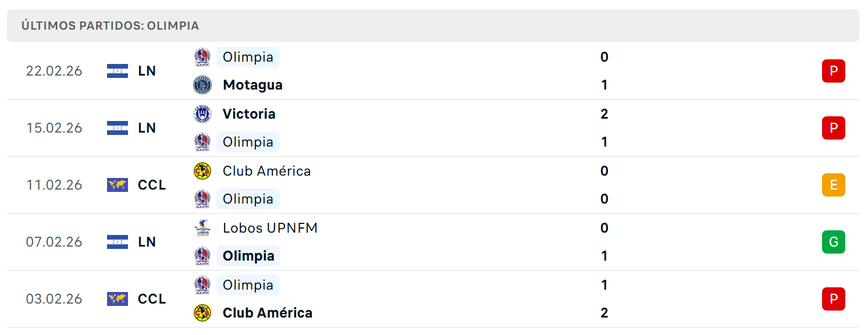Click Motagua club crest icon

(202, 85)
